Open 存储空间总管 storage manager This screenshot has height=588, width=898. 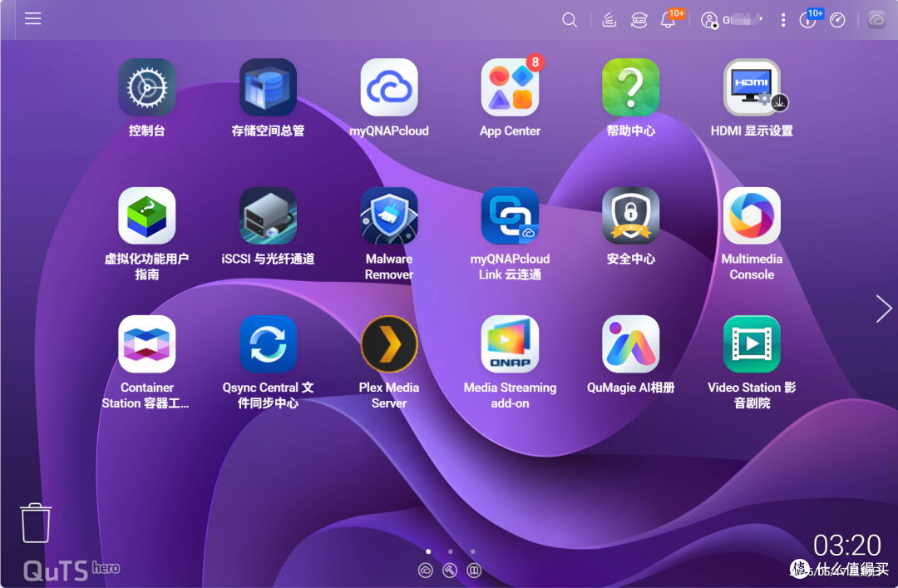click(x=268, y=87)
